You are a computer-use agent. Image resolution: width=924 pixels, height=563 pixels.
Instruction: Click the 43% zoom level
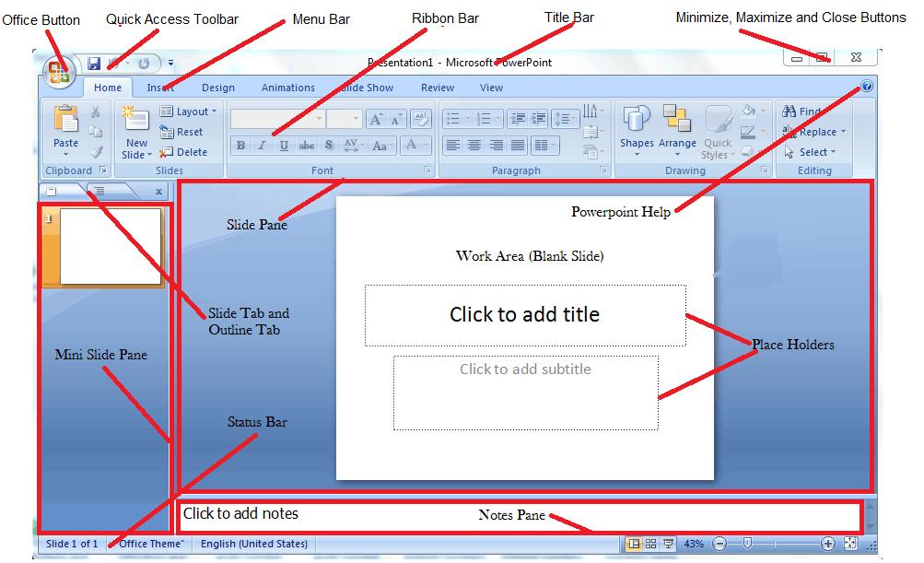tap(694, 544)
